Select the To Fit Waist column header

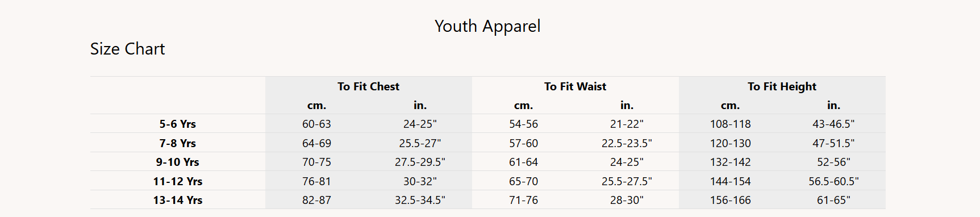575,86
